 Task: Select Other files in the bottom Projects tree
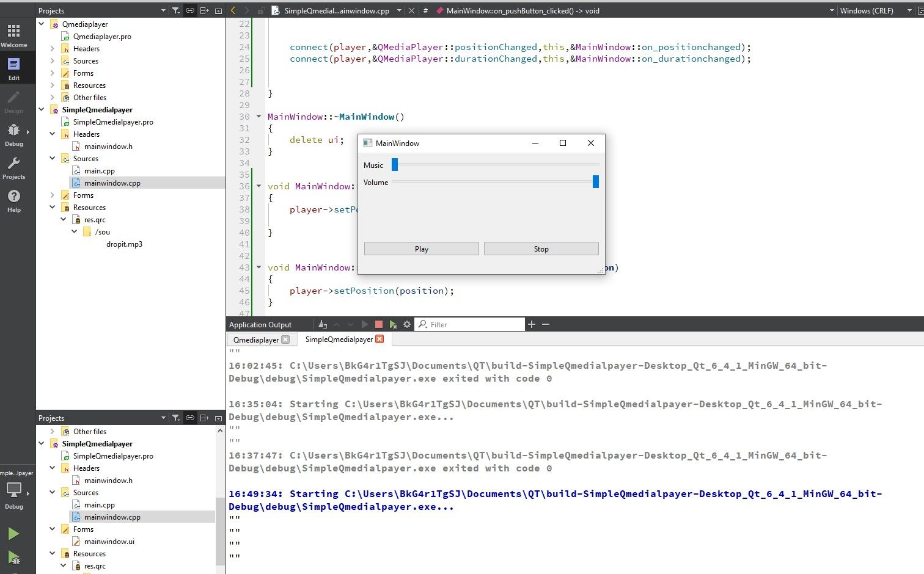pos(89,431)
